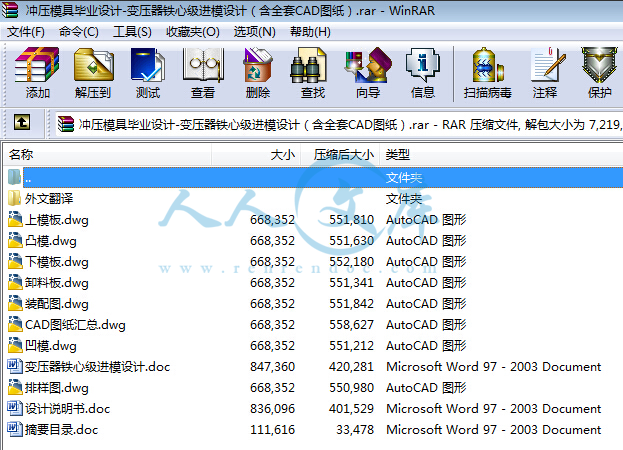This screenshot has height=450, width=623.
Task: Click packed size value 420,281
Action: (352, 367)
